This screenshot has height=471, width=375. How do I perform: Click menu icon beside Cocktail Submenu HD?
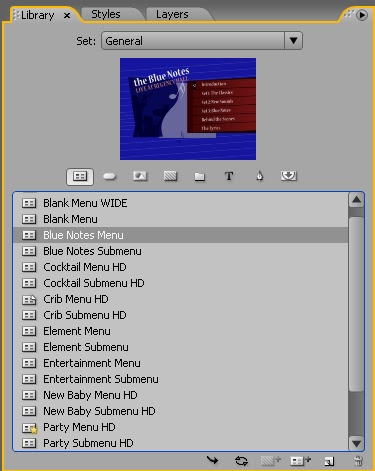pos(29,283)
